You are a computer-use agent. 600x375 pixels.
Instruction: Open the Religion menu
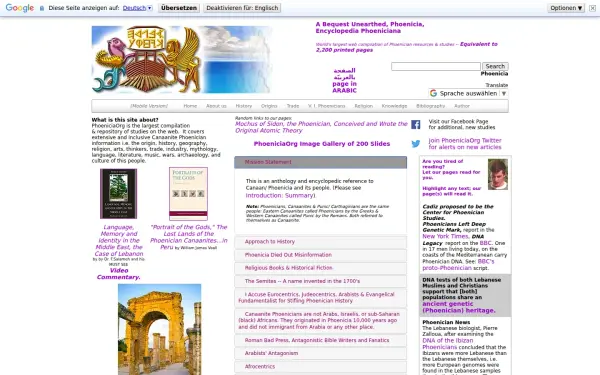[364, 106]
